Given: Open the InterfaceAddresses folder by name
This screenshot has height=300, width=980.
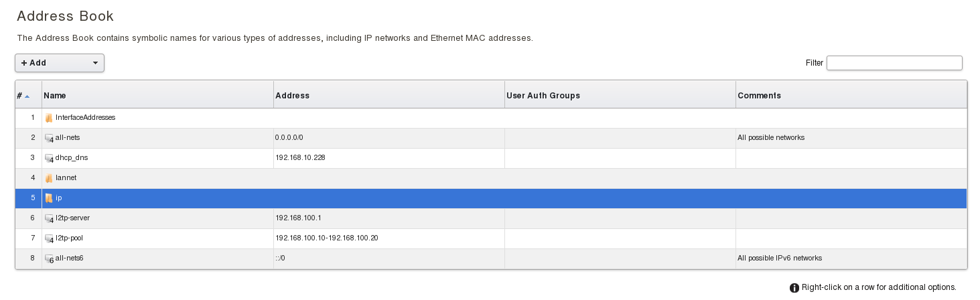Looking at the screenshot, I should (86, 117).
